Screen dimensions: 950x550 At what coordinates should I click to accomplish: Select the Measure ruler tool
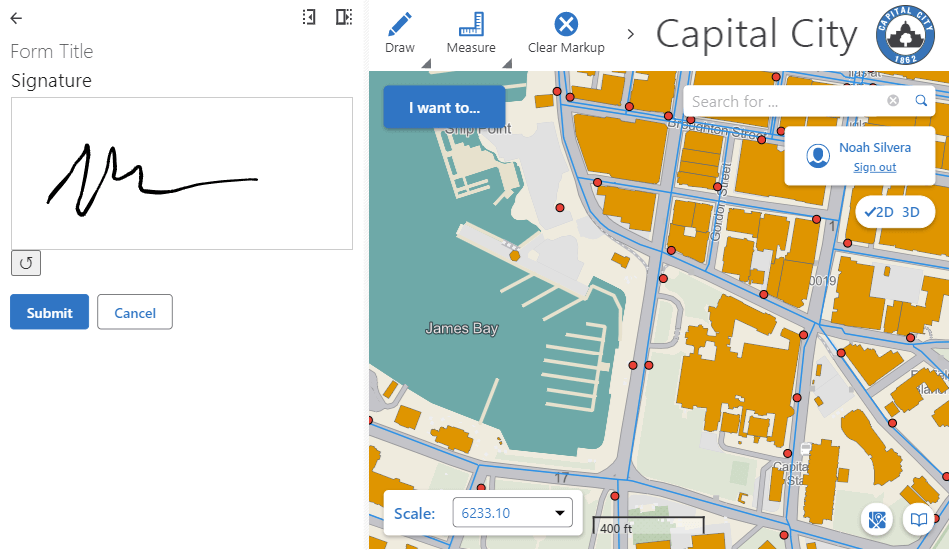(471, 25)
